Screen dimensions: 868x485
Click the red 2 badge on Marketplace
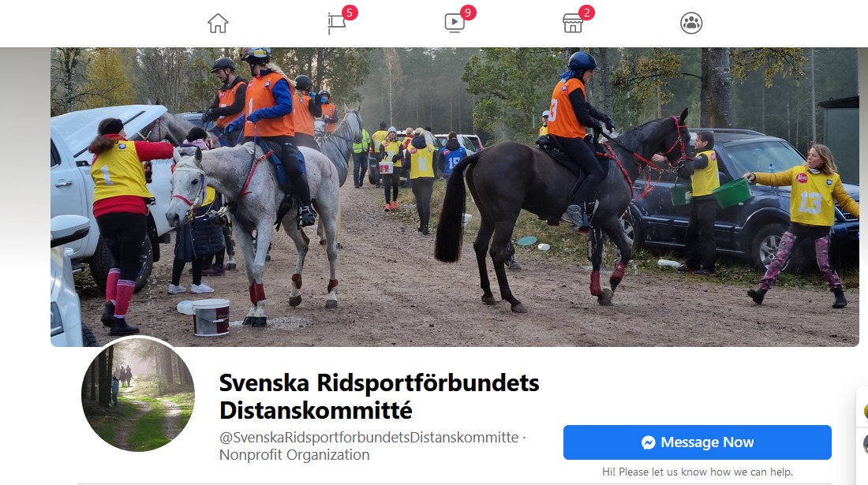pyautogui.click(x=586, y=13)
